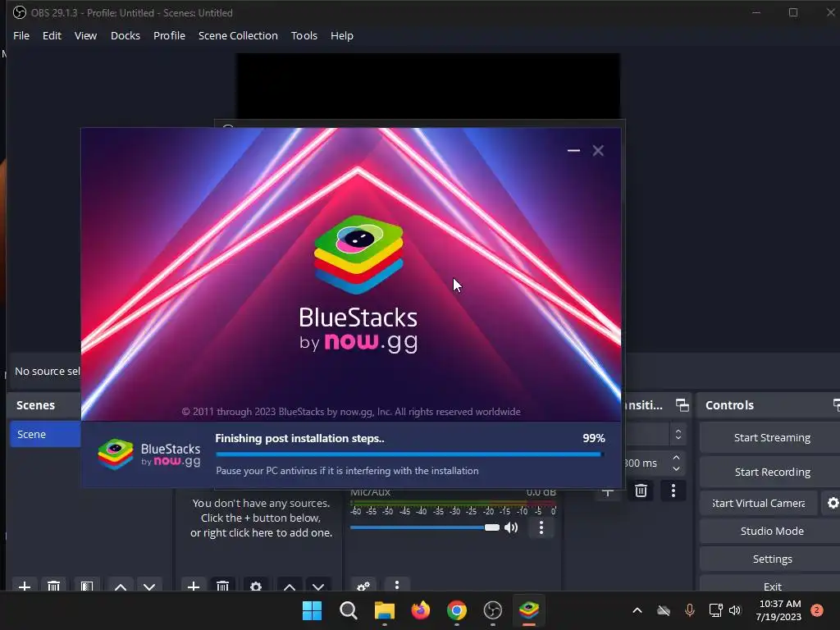Open notification center badge

(817, 610)
